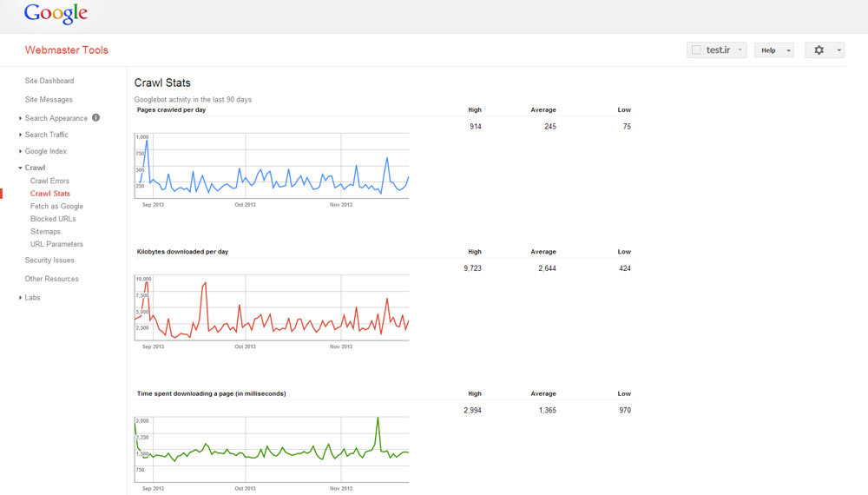Click the Webmaster Tools title link
The width and height of the screenshot is (868, 495).
(x=67, y=49)
